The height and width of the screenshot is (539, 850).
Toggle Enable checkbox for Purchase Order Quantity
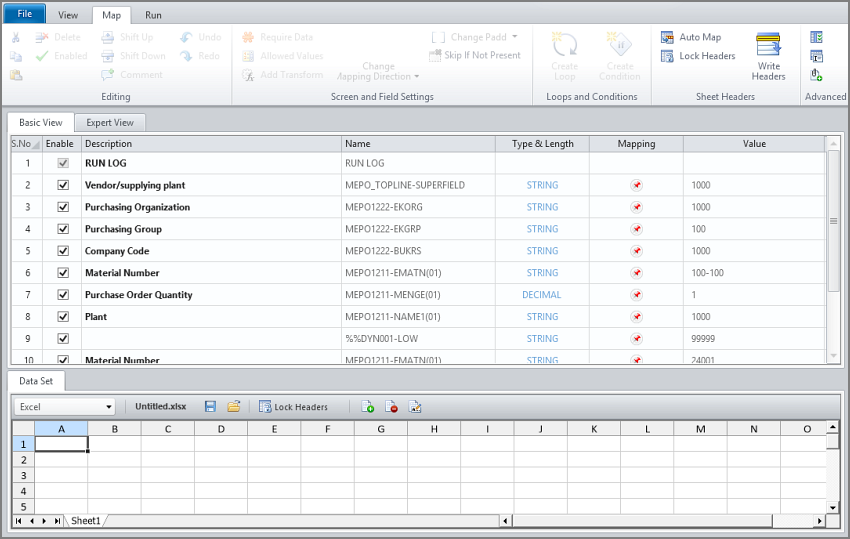coord(63,295)
